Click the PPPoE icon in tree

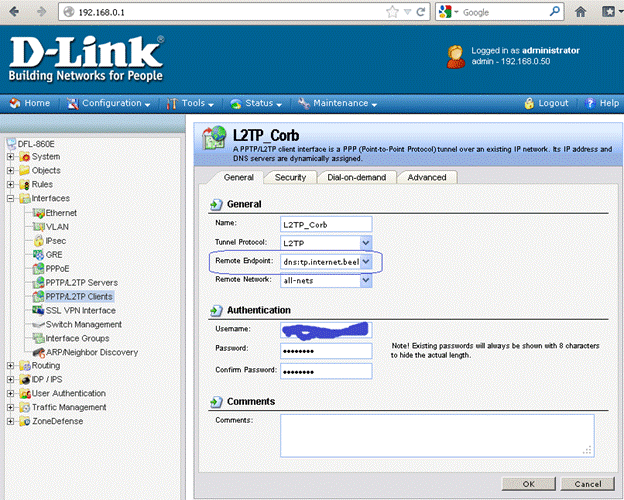(x=39, y=268)
